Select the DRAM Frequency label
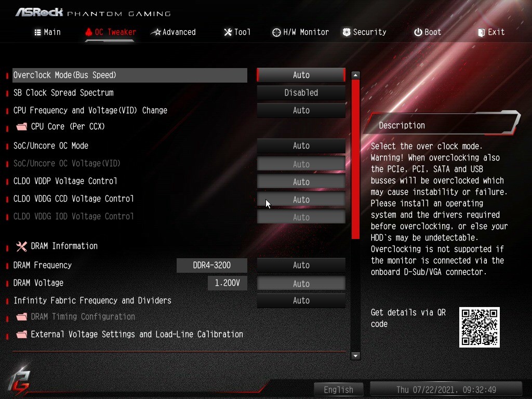Viewport: 532px width, 399px height. tap(43, 265)
